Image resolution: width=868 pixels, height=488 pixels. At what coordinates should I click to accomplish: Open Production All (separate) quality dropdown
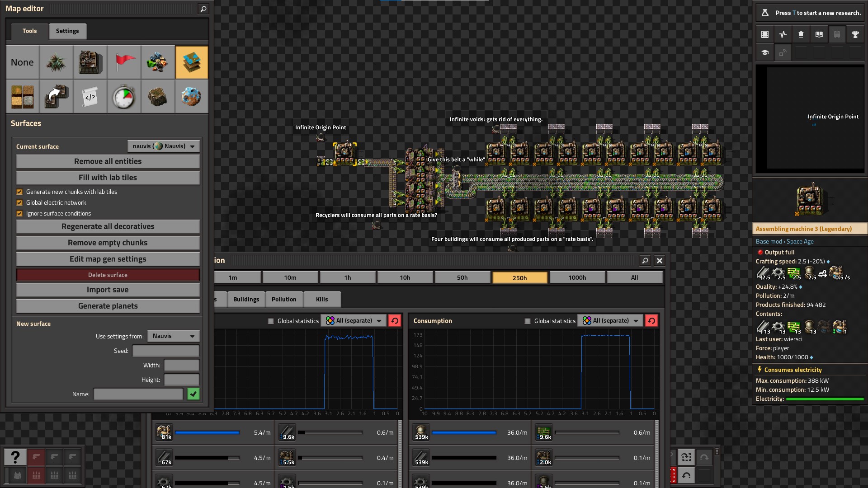(354, 321)
